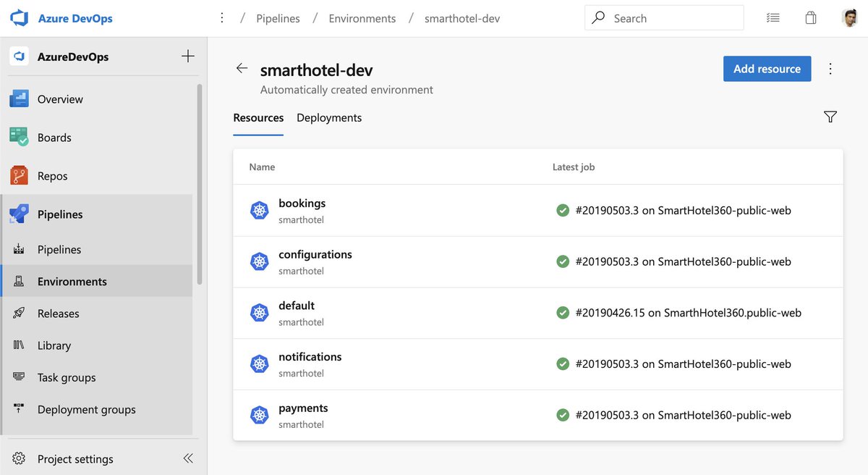The height and width of the screenshot is (475, 868).
Task: Select Task groups in the sidebar
Action: tap(66, 377)
